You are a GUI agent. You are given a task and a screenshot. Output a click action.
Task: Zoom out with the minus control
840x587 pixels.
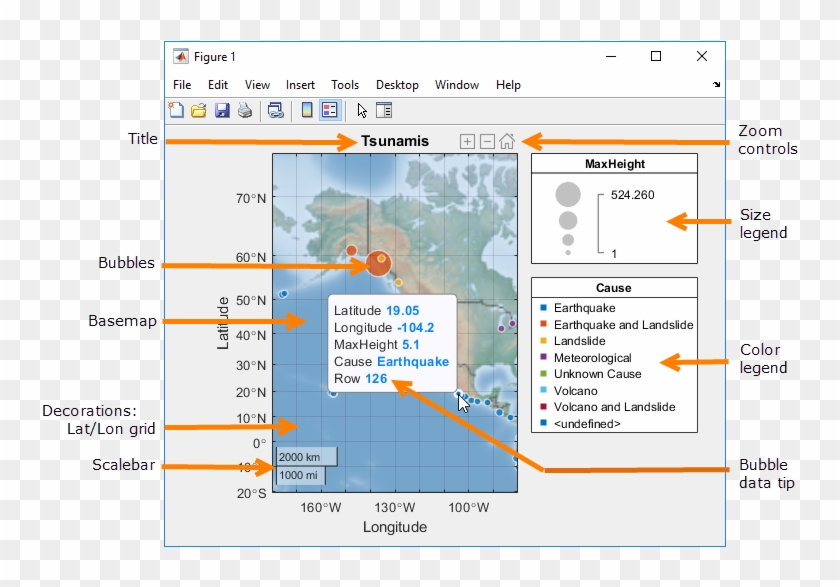click(x=487, y=141)
